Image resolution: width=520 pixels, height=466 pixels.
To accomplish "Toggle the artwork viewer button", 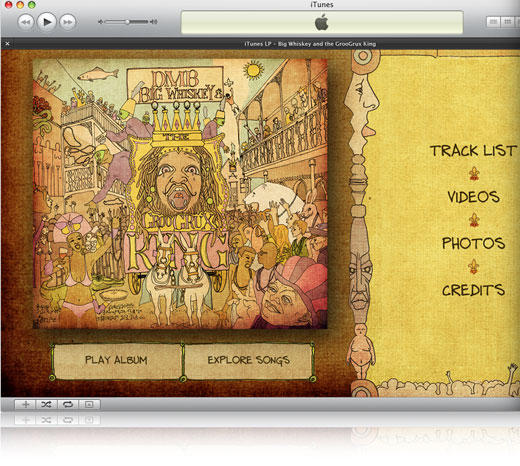I will [x=89, y=404].
